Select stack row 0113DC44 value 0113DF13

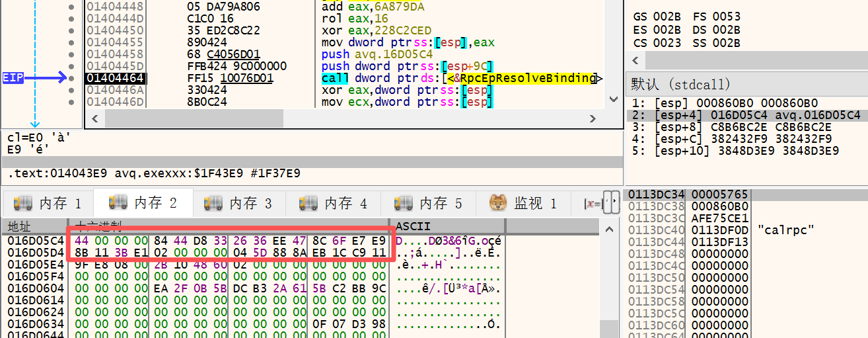point(746,242)
